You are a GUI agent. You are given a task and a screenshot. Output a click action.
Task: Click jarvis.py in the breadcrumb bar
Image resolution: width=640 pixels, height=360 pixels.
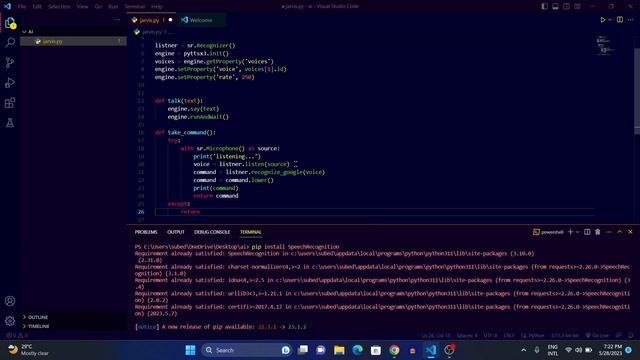[x=152, y=32]
